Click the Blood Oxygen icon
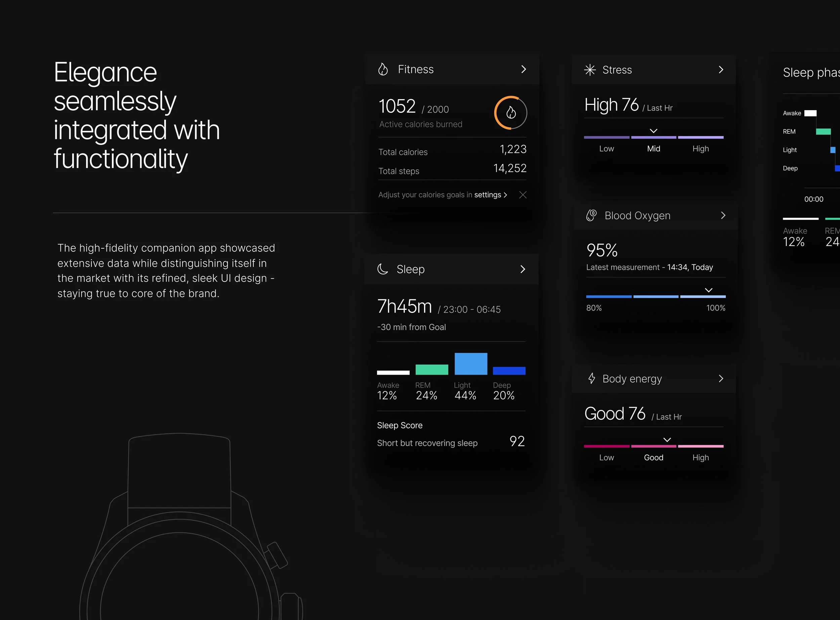This screenshot has width=840, height=620. [x=591, y=215]
